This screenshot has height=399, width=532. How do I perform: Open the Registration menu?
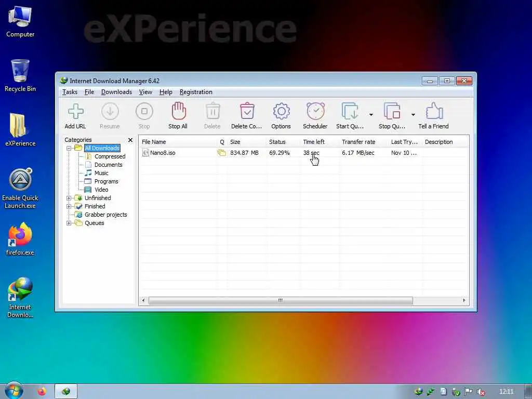[x=196, y=92]
